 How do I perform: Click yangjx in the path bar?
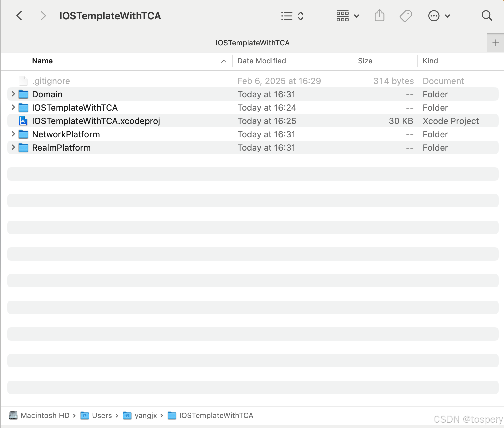[x=146, y=415]
